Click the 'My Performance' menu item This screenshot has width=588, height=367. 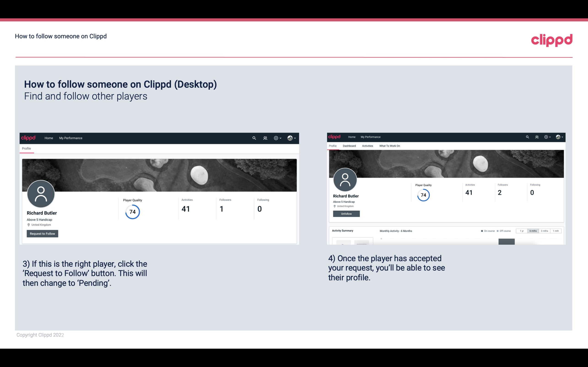click(70, 138)
